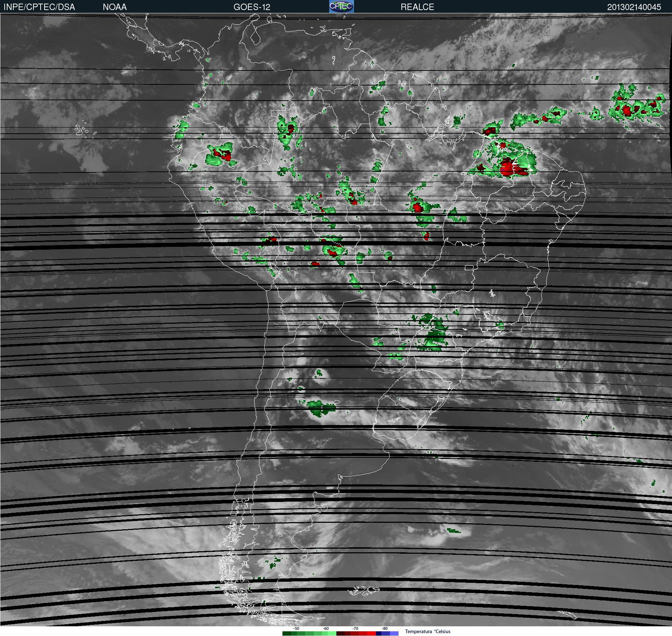This screenshot has width=672, height=636.
Task: Click the -60 temperature scale label
Action: [x=326, y=628]
